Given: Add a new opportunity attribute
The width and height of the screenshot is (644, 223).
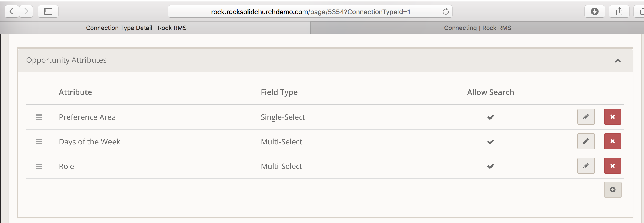Looking at the screenshot, I should tap(612, 190).
